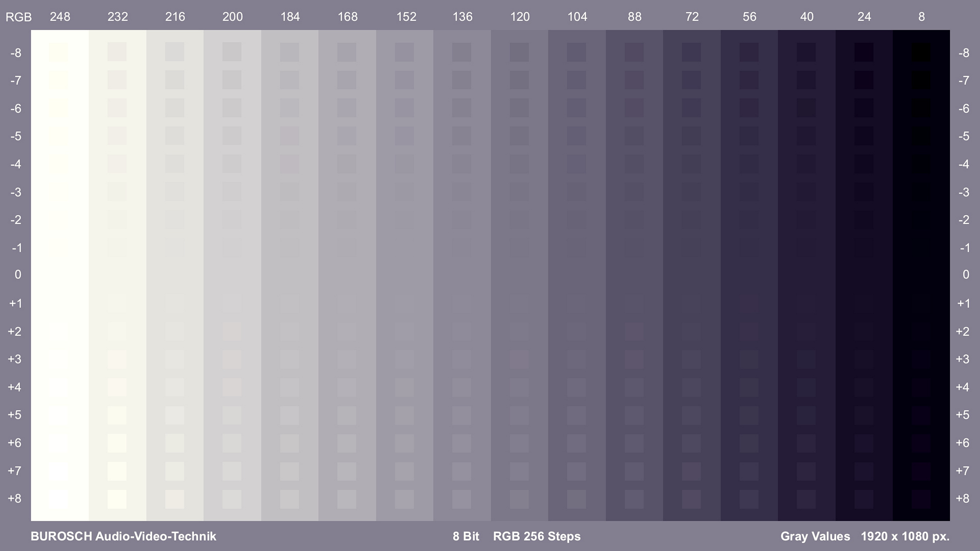Click the 40 column +7 patch

pyautogui.click(x=806, y=471)
